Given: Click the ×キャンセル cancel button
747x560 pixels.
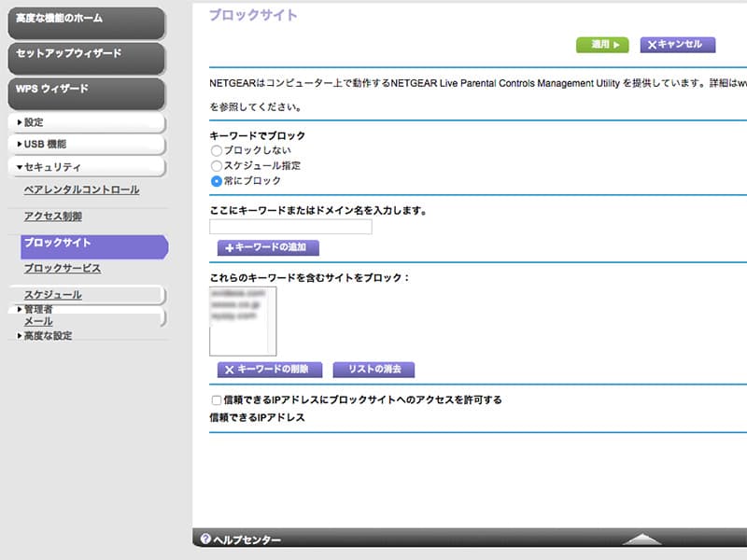Looking at the screenshot, I should pyautogui.click(x=677, y=44).
